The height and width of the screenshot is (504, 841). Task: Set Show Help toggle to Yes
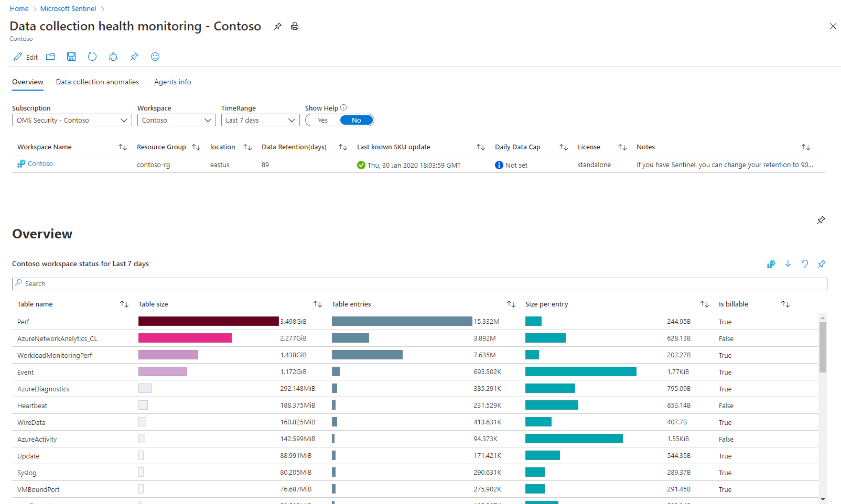tap(323, 120)
